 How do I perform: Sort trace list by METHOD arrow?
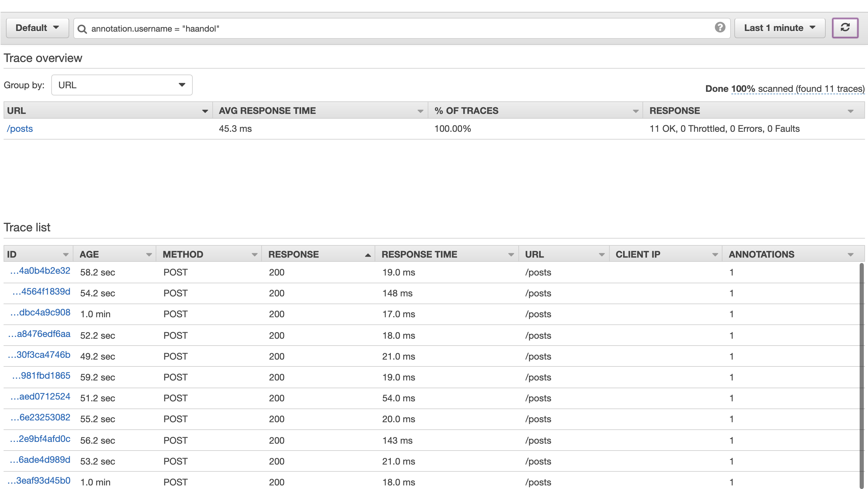point(254,255)
